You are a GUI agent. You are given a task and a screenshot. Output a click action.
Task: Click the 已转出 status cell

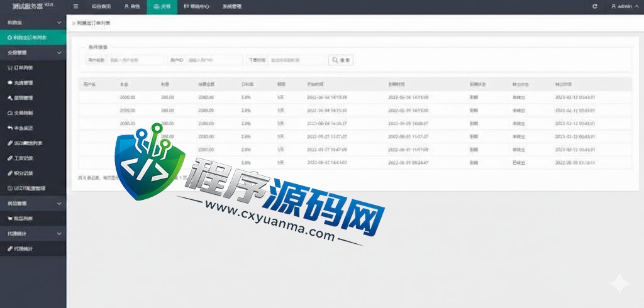pyautogui.click(x=519, y=163)
